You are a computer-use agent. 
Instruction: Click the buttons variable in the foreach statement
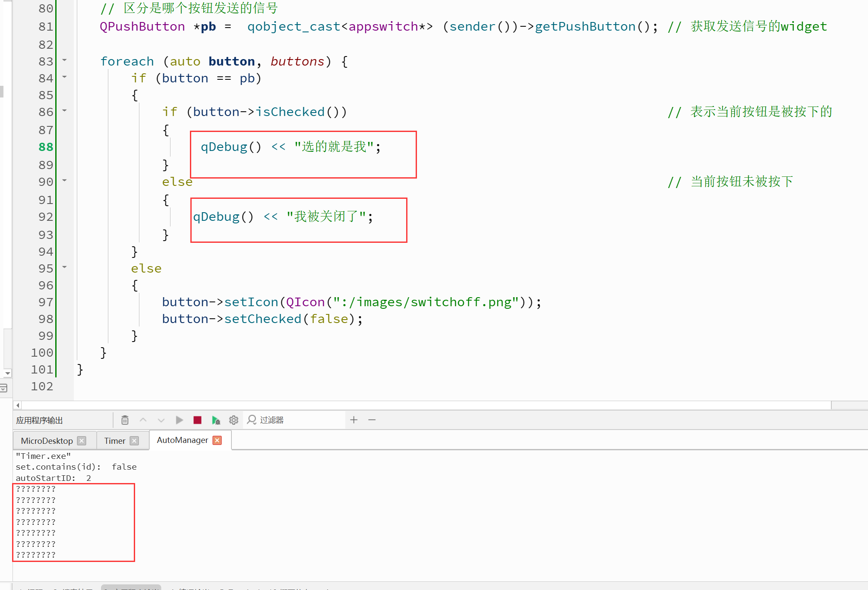[x=297, y=62]
